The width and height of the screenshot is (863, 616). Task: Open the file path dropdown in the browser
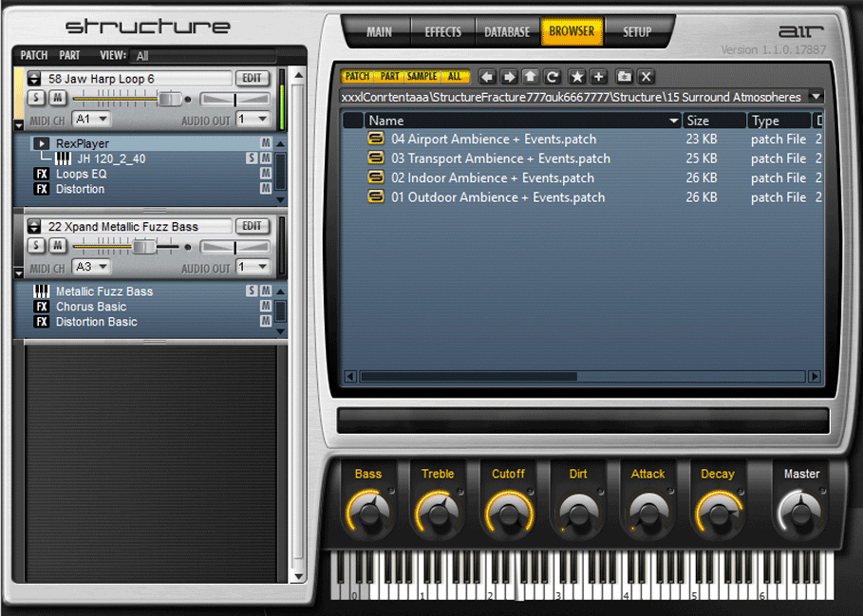[x=815, y=96]
